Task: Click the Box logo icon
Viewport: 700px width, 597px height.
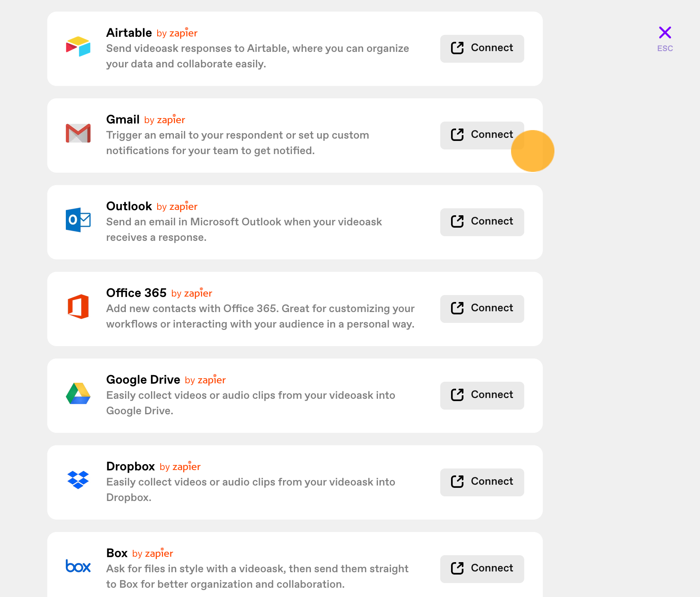Action: (x=78, y=566)
